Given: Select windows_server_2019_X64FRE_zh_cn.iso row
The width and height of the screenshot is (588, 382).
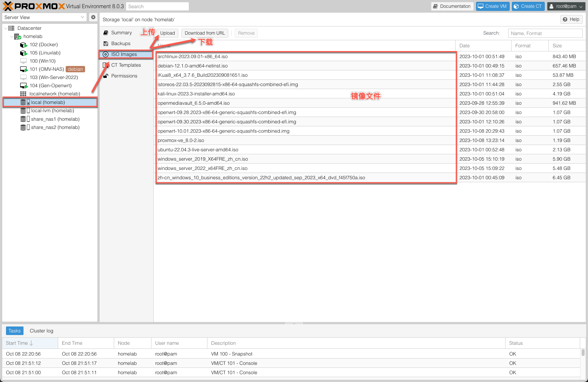Looking at the screenshot, I should point(370,159).
